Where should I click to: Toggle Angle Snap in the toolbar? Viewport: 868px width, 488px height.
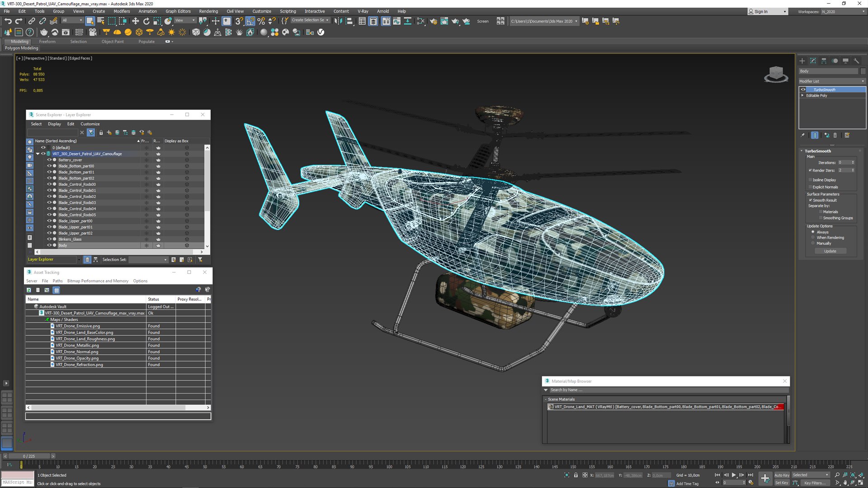coord(250,21)
